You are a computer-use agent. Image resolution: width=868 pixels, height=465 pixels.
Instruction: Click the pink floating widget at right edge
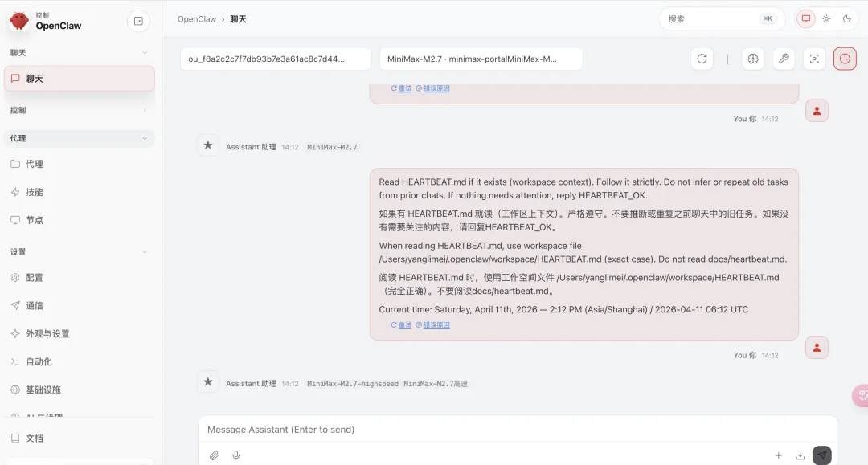(x=860, y=395)
